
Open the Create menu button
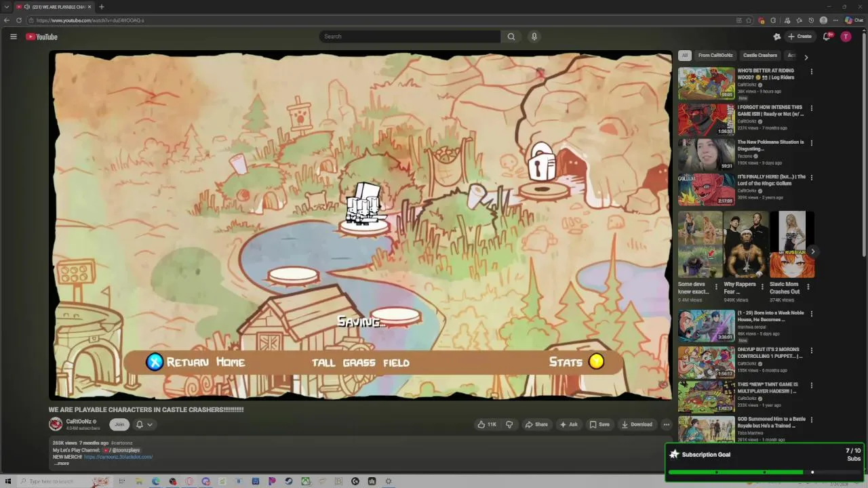[800, 37]
